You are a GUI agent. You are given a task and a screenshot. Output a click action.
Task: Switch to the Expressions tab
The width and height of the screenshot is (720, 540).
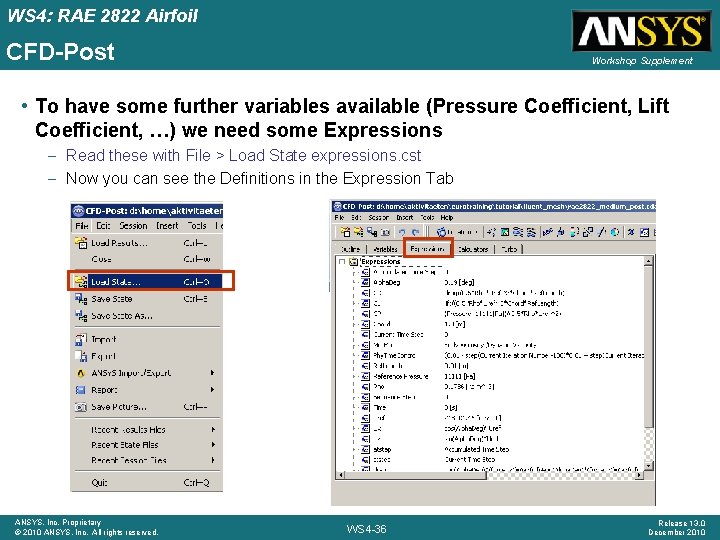pyautogui.click(x=428, y=249)
